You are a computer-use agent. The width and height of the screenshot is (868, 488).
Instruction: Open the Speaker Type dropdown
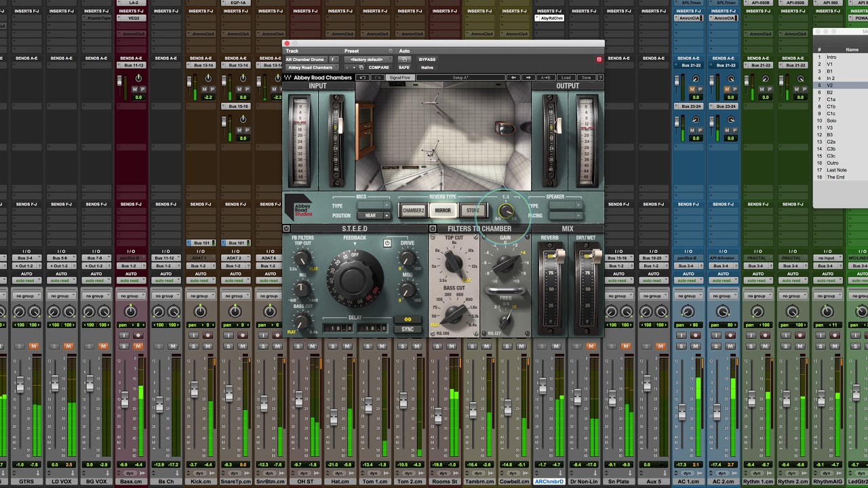click(x=566, y=206)
